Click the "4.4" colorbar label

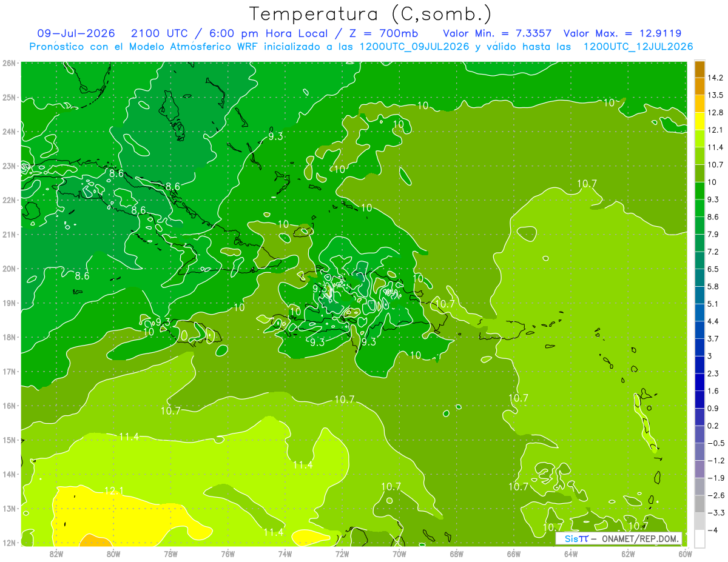(x=713, y=321)
